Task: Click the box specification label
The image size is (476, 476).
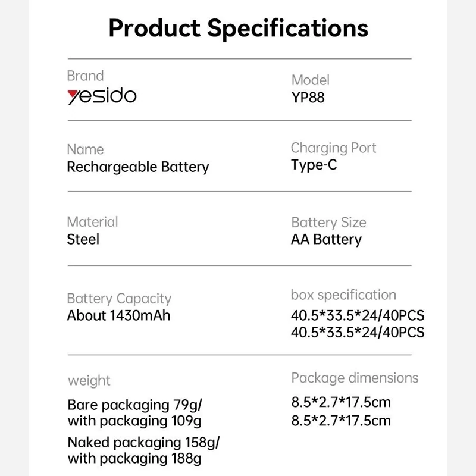Action: [x=343, y=295]
